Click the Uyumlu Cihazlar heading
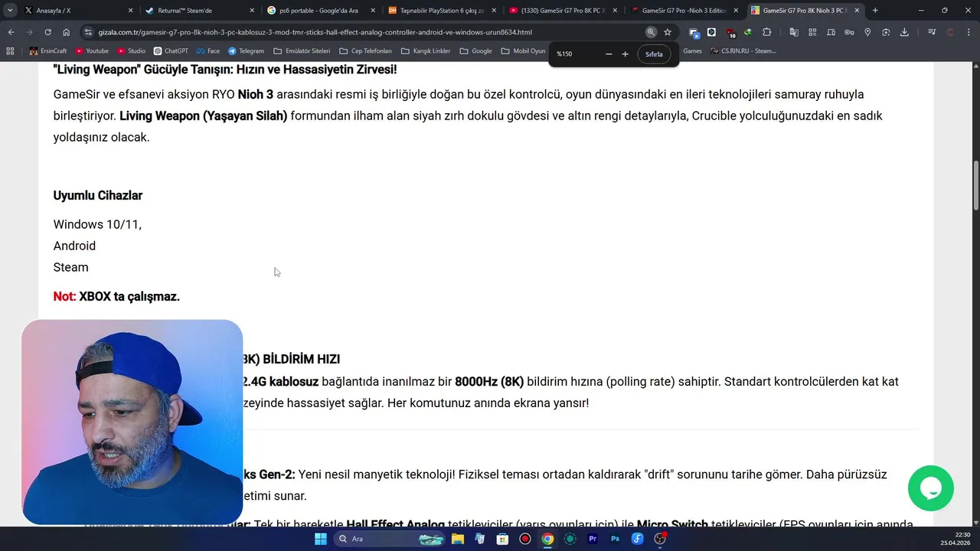 coord(98,195)
